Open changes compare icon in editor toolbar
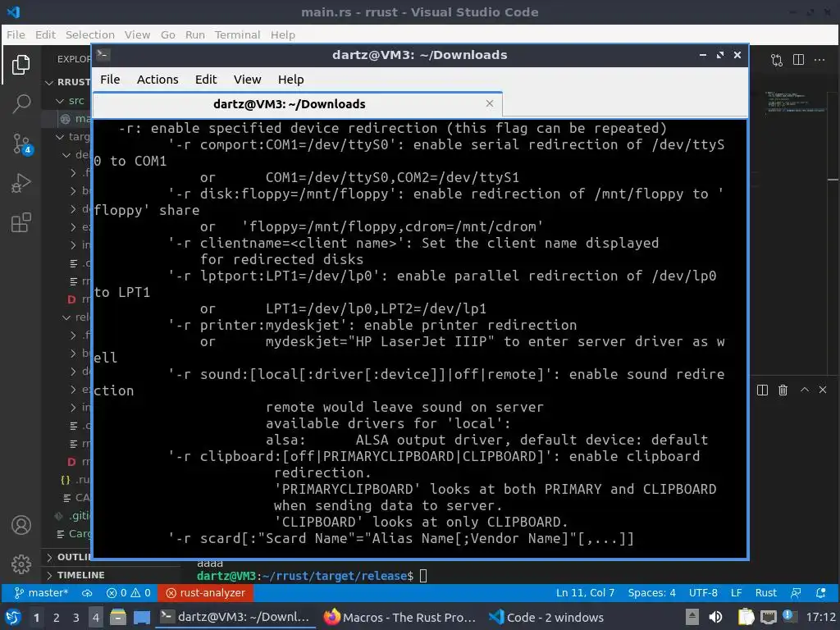 [x=777, y=59]
